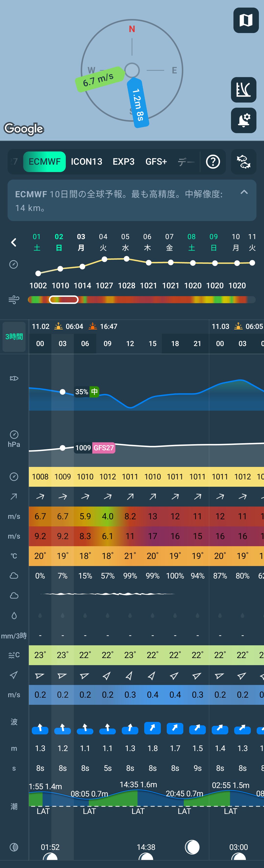The image size is (264, 868).
Task: Collapse the ECMWF description panel
Action: (x=244, y=192)
